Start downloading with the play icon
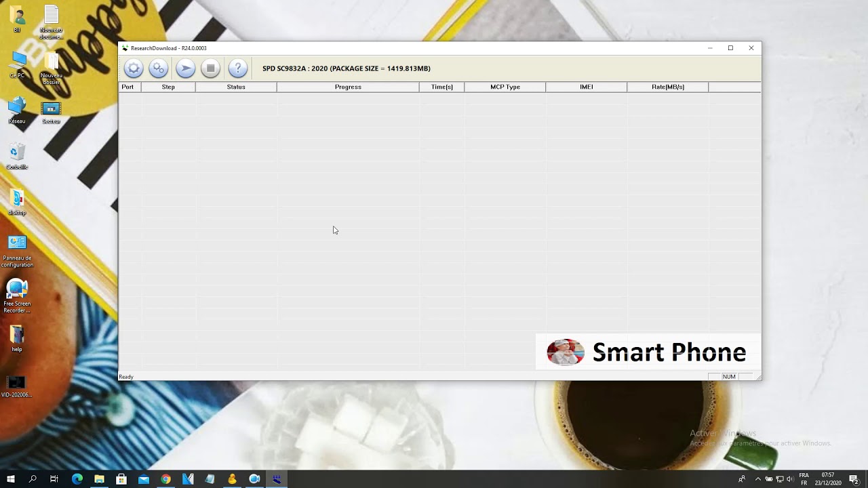The height and width of the screenshot is (488, 868). click(x=185, y=68)
